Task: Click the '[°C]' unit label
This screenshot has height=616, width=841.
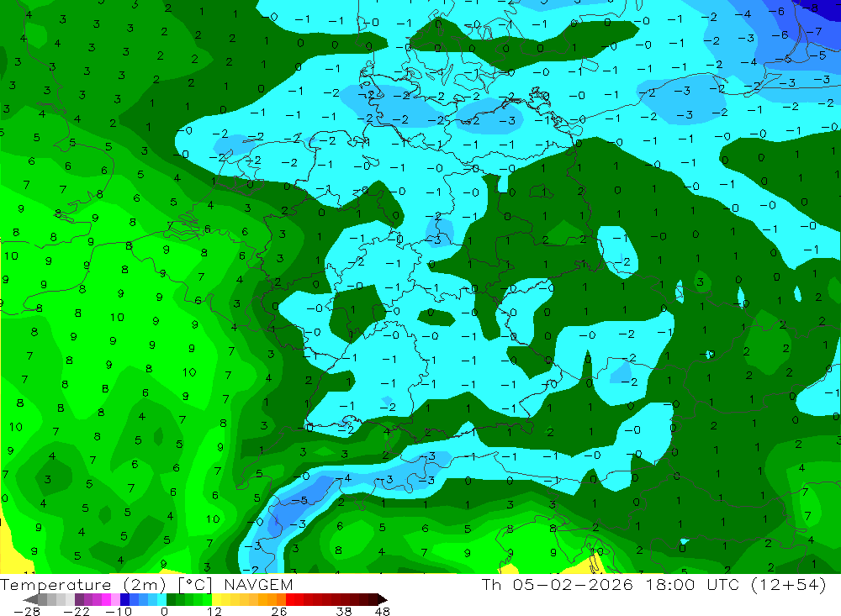Action: [195, 585]
